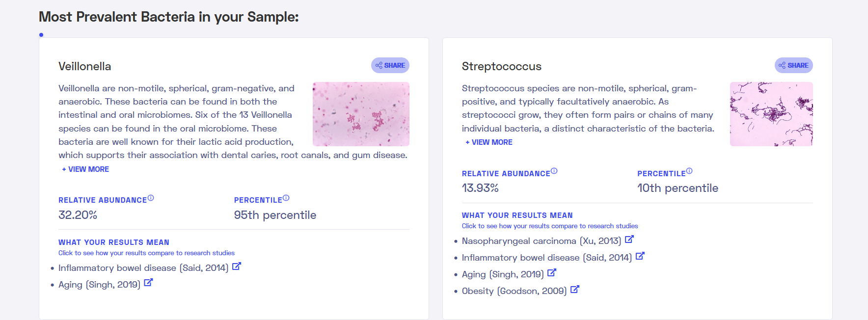
Task: Click the Streptococcus microscope image thumbnail
Action: [771, 114]
